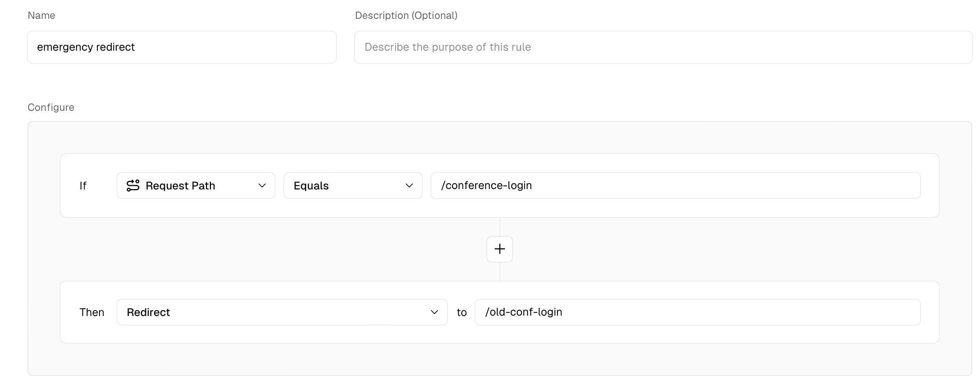
Task: Open the Equals operator dropdown
Action: 353,185
